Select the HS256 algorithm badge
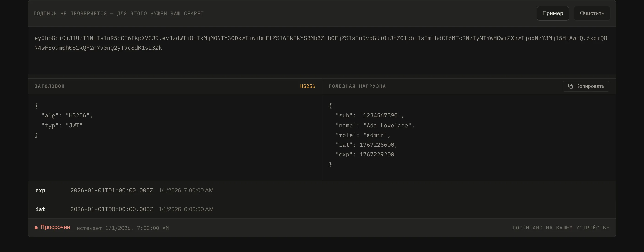Viewport: 644px width, 252px height. (308, 86)
